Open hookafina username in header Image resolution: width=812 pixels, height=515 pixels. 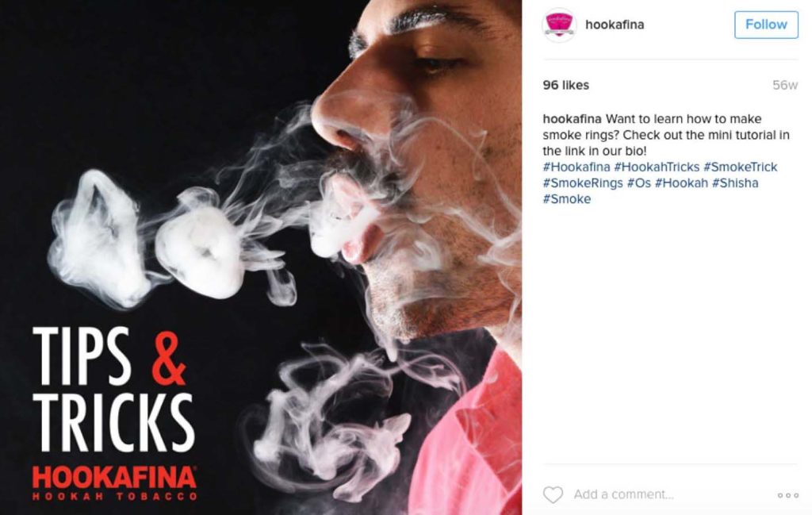click(615, 25)
